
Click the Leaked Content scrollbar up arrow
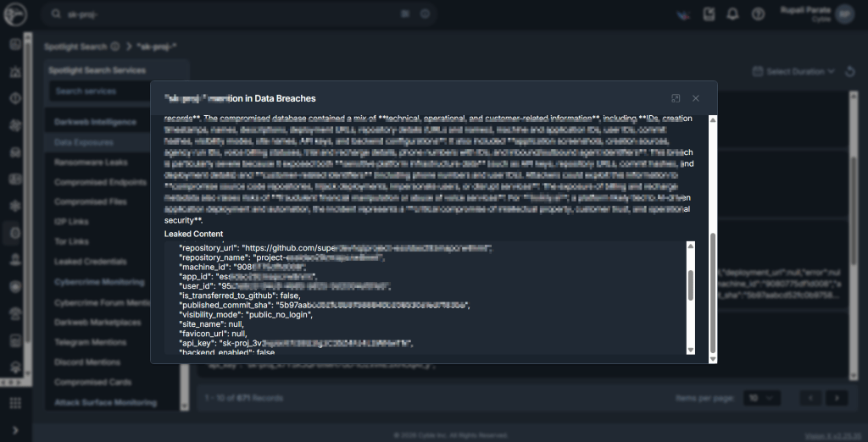[690, 246]
